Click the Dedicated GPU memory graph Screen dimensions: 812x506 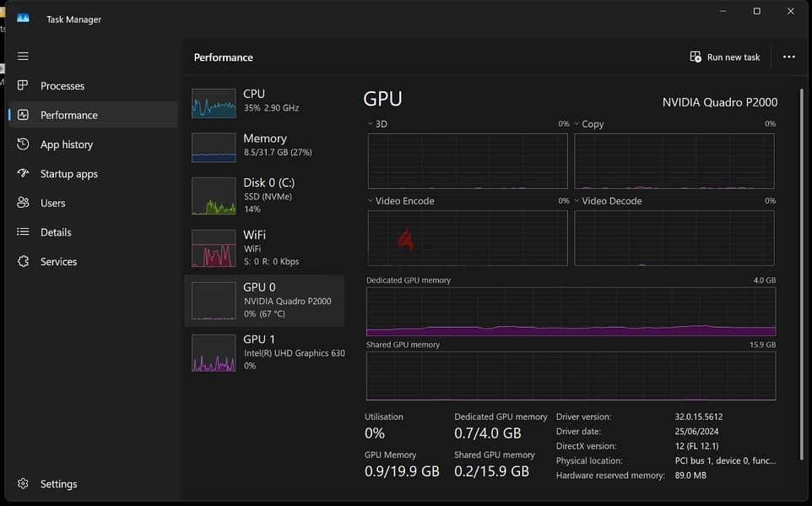(x=571, y=312)
